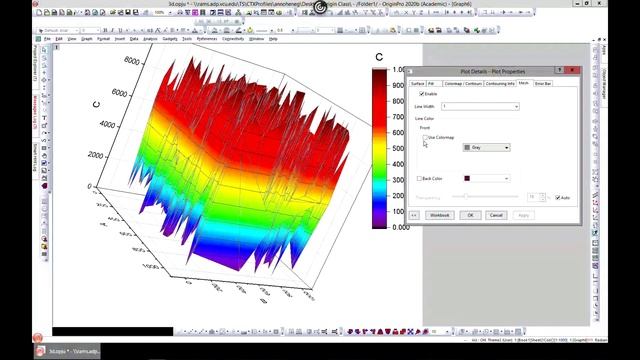Screen dimensions: 640x360
Task: Click the 8000 axis tick label
Action: pos(131,61)
